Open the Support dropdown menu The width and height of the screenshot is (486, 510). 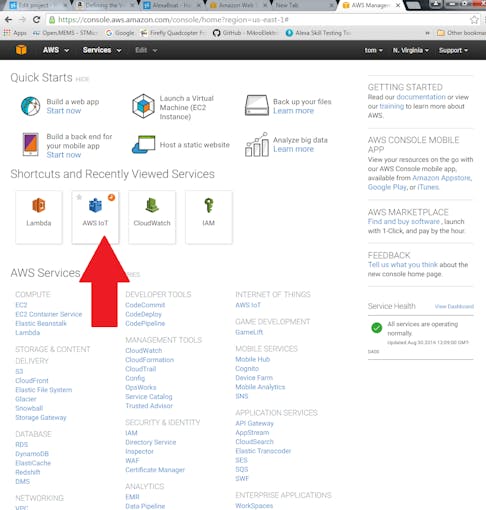tap(453, 50)
